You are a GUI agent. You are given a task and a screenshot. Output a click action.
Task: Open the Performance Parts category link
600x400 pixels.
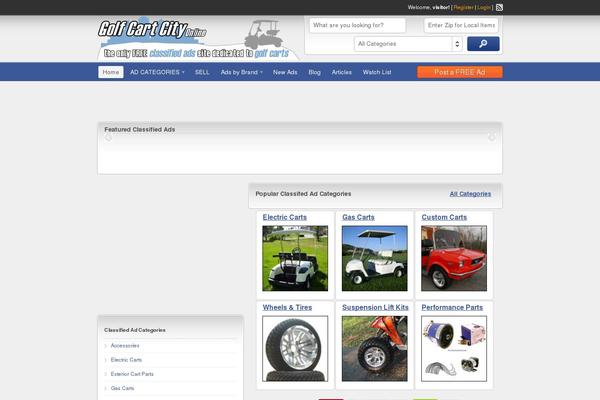point(452,307)
